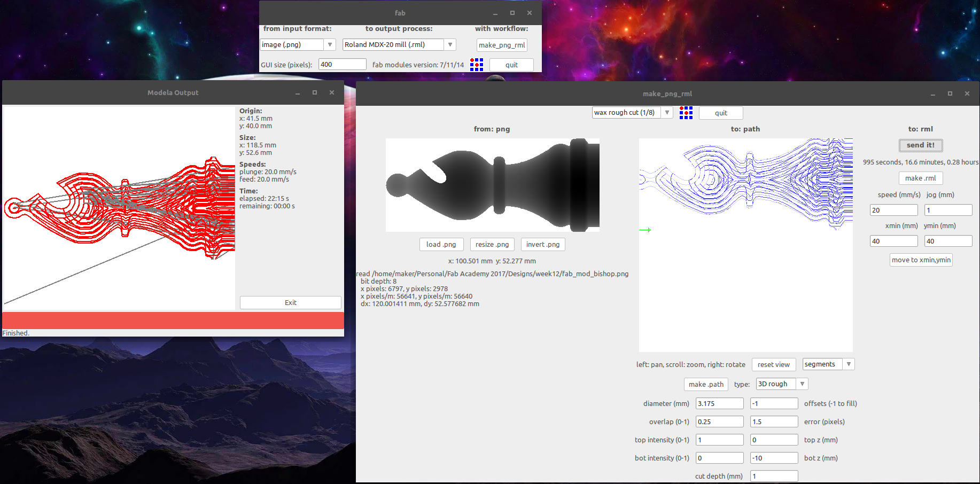Edit the diameter (mm) field
The image size is (980, 484).
[720, 404]
